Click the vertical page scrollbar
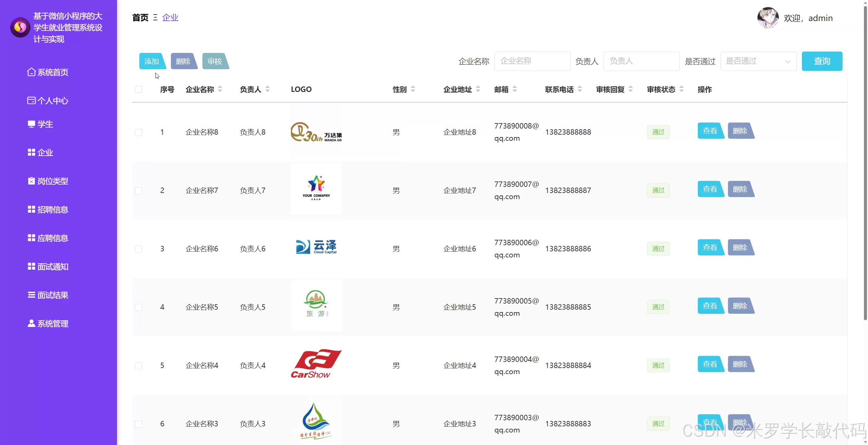 pyautogui.click(x=865, y=163)
